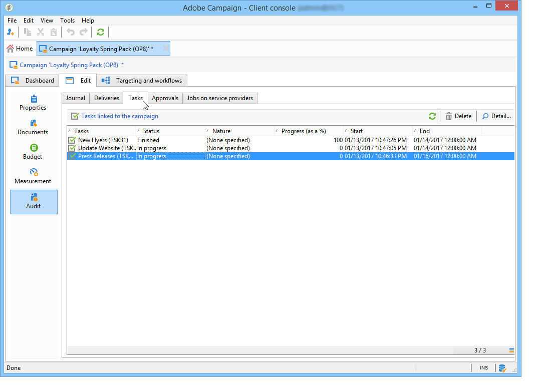Click the Delete button
This screenshot has width=537, height=392.
pos(458,116)
